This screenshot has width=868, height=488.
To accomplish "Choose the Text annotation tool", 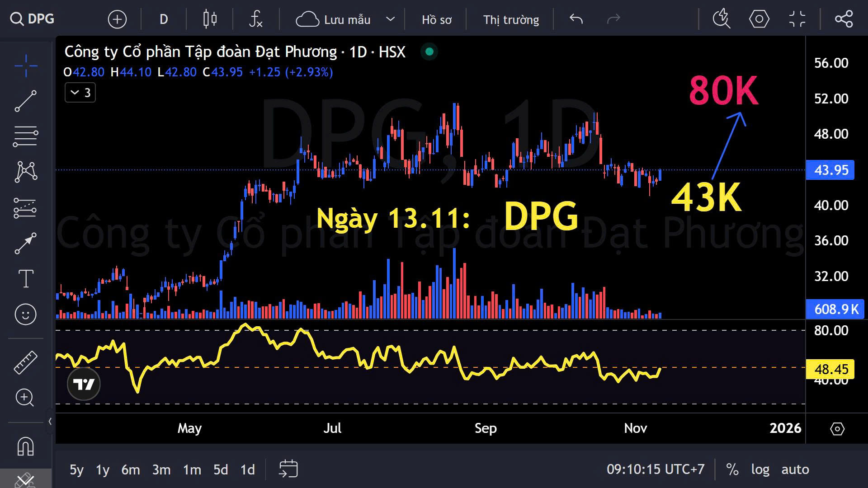I will pyautogui.click(x=26, y=278).
